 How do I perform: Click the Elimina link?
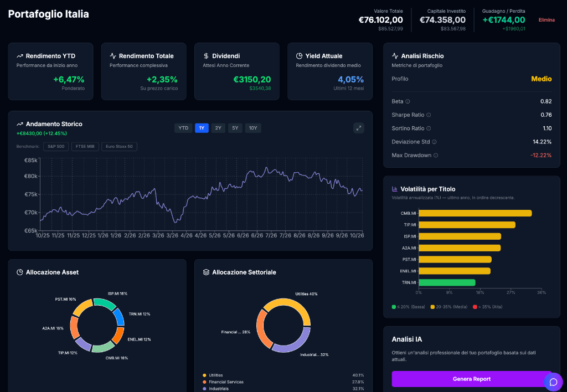pyautogui.click(x=547, y=20)
